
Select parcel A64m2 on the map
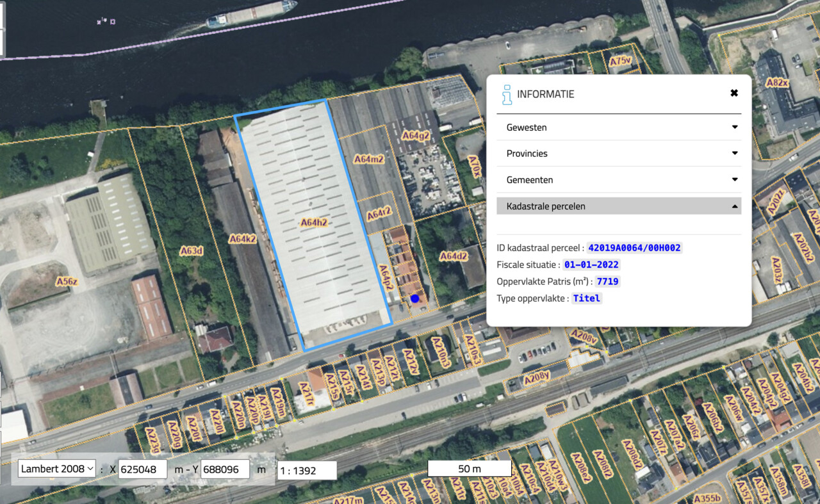(369, 159)
